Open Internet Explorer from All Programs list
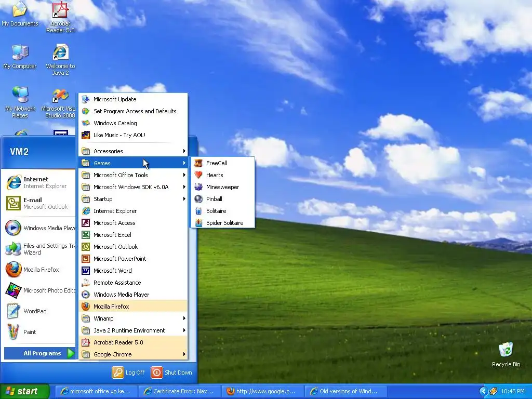The image size is (532, 399). point(133,211)
